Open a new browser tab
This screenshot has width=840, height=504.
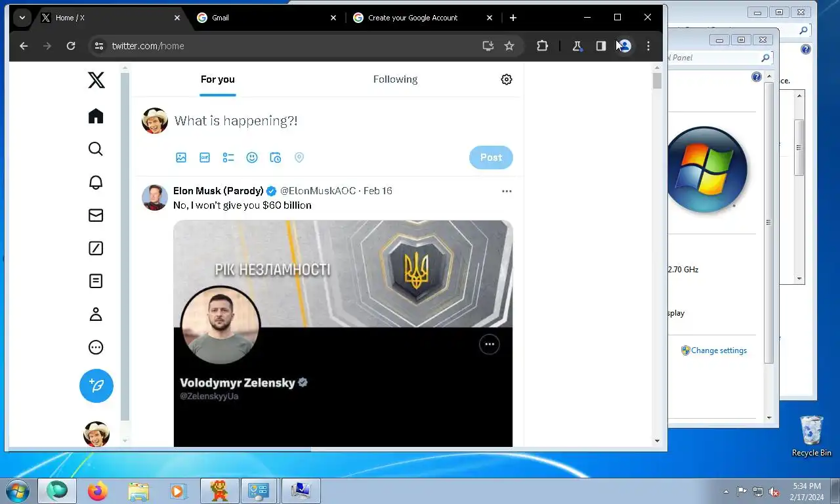click(x=513, y=18)
